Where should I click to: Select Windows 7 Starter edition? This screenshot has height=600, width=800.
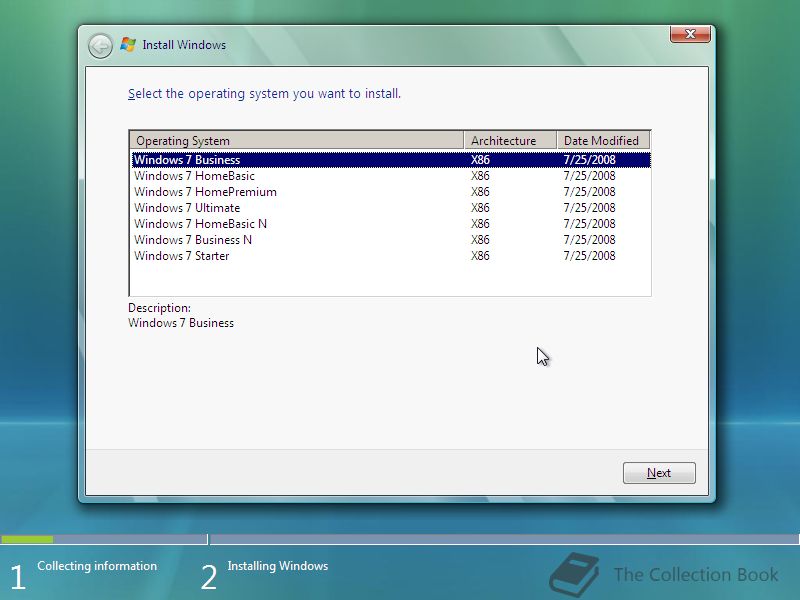click(x=391, y=256)
